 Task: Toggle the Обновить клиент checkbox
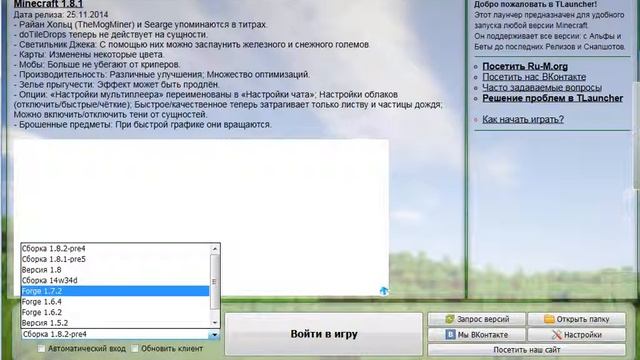click(134, 349)
